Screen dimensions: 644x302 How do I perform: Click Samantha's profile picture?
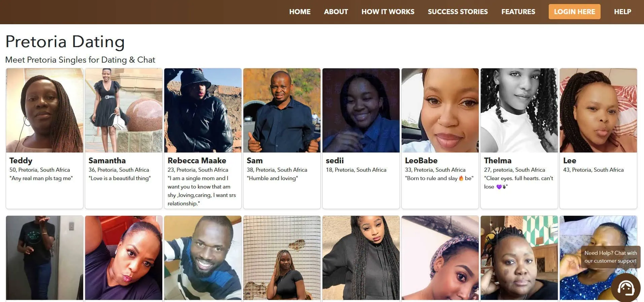tap(124, 110)
